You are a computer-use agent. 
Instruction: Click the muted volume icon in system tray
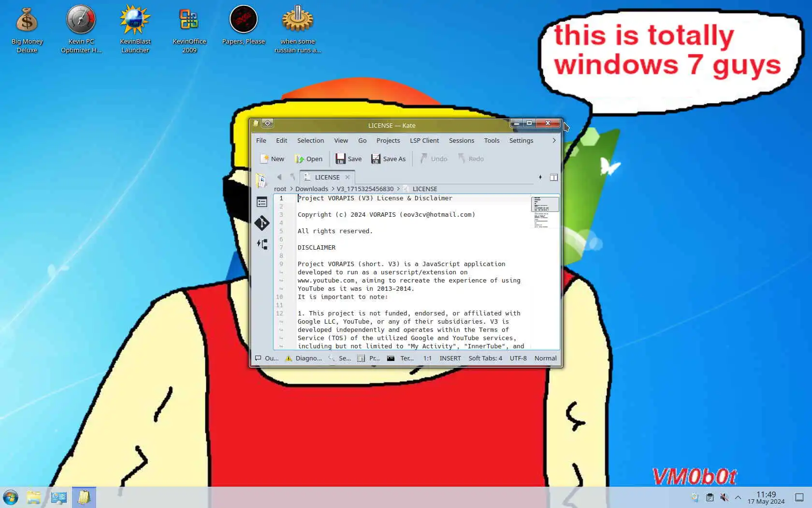tap(724, 497)
